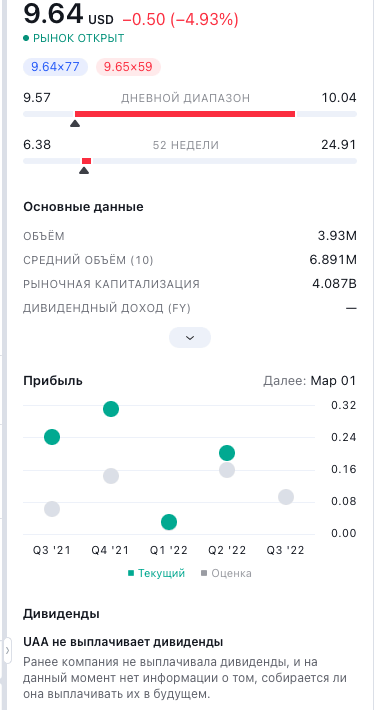
Task: Expand key stats with chevron-down button
Action: (190, 337)
